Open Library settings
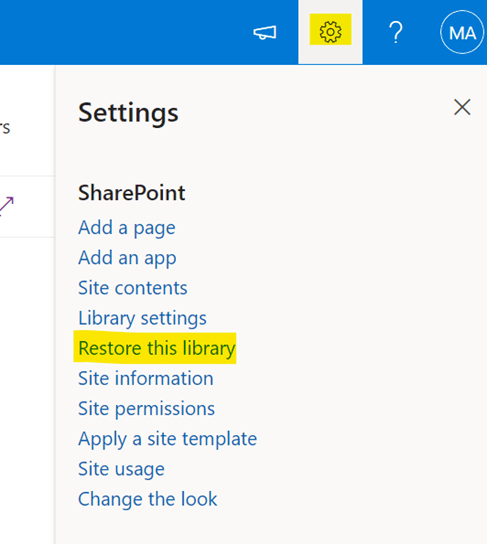 tap(143, 318)
